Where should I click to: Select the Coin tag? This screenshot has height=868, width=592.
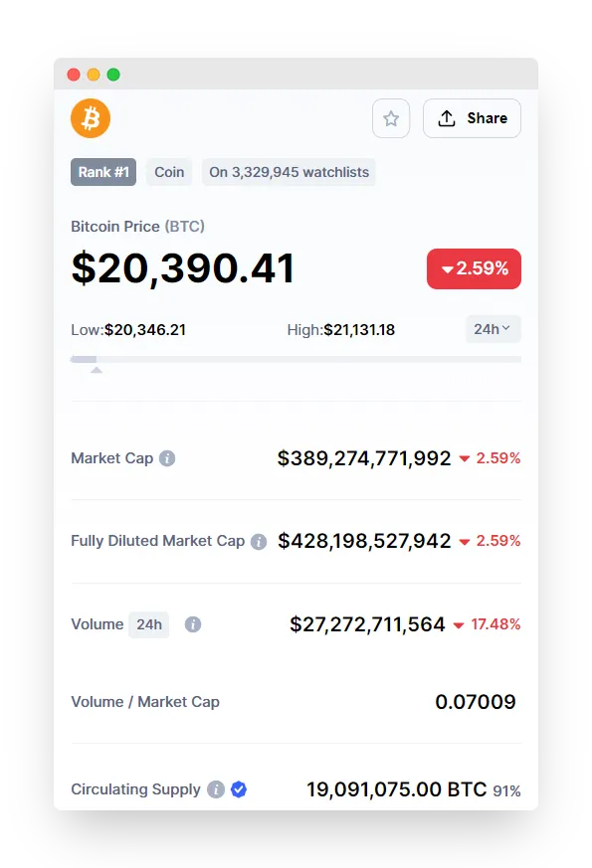tap(169, 172)
